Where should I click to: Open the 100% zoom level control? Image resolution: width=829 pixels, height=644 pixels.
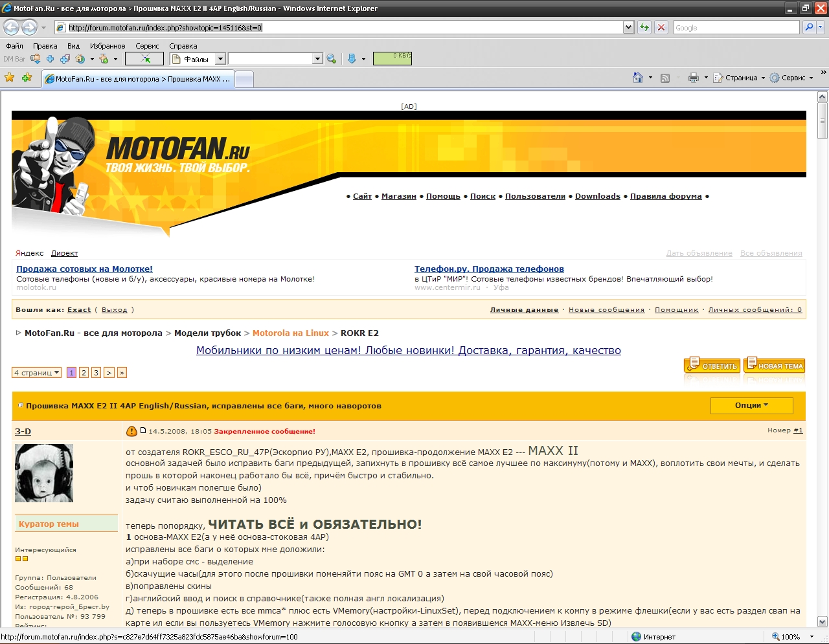click(793, 637)
